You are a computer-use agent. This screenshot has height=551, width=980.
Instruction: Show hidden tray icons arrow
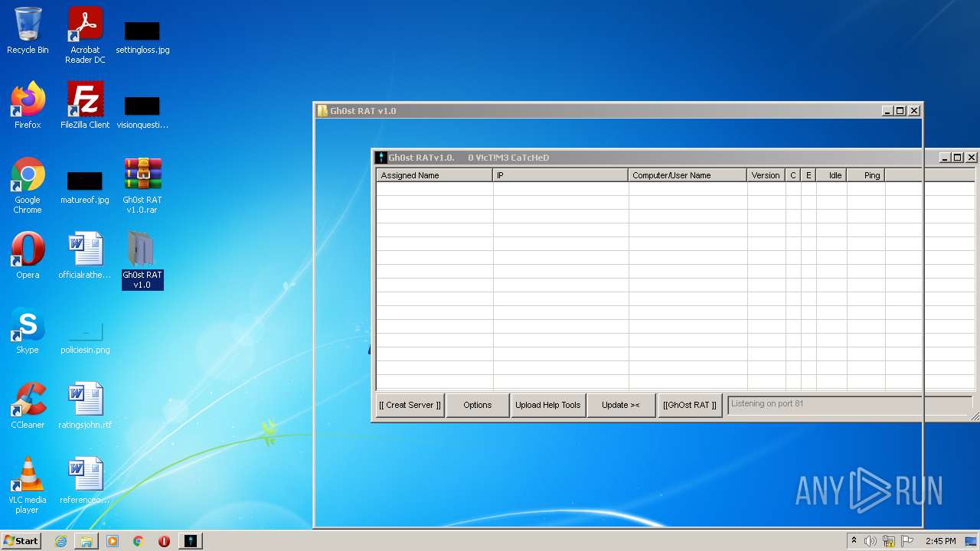854,541
